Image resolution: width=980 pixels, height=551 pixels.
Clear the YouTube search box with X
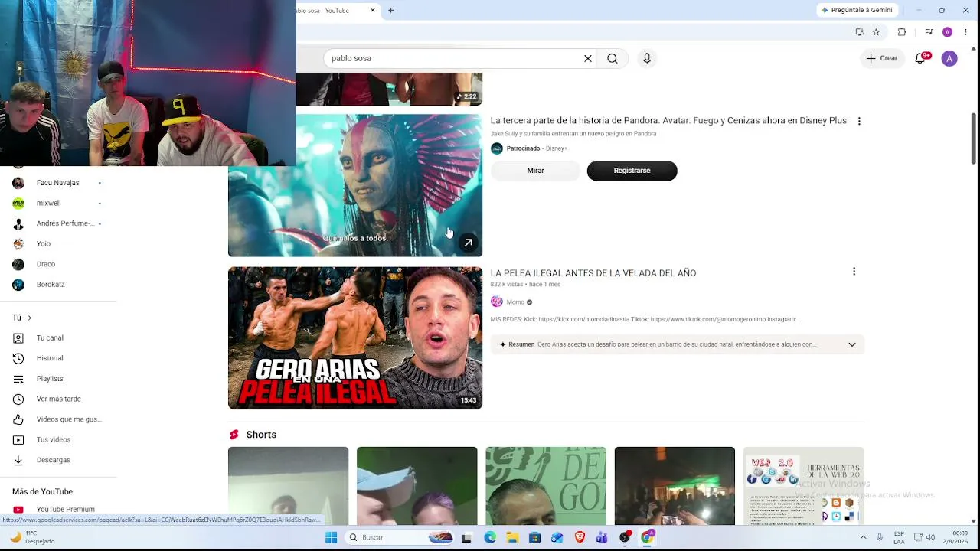coord(588,58)
